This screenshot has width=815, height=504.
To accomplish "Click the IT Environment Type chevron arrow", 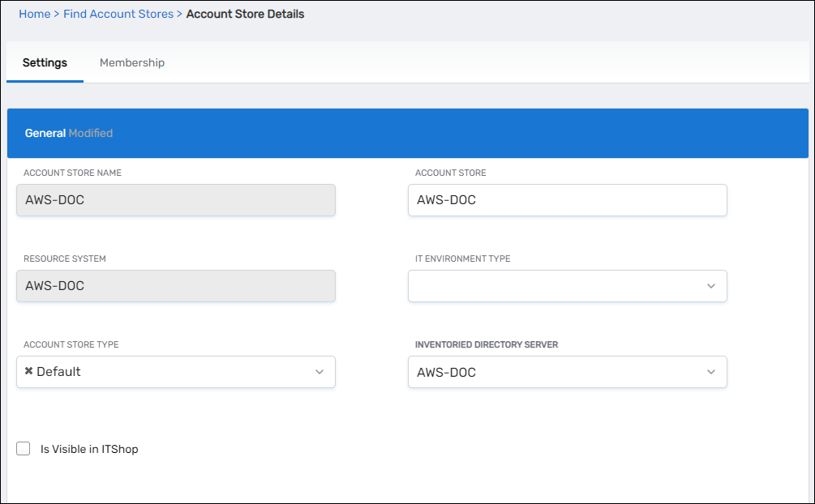I will pyautogui.click(x=710, y=286).
